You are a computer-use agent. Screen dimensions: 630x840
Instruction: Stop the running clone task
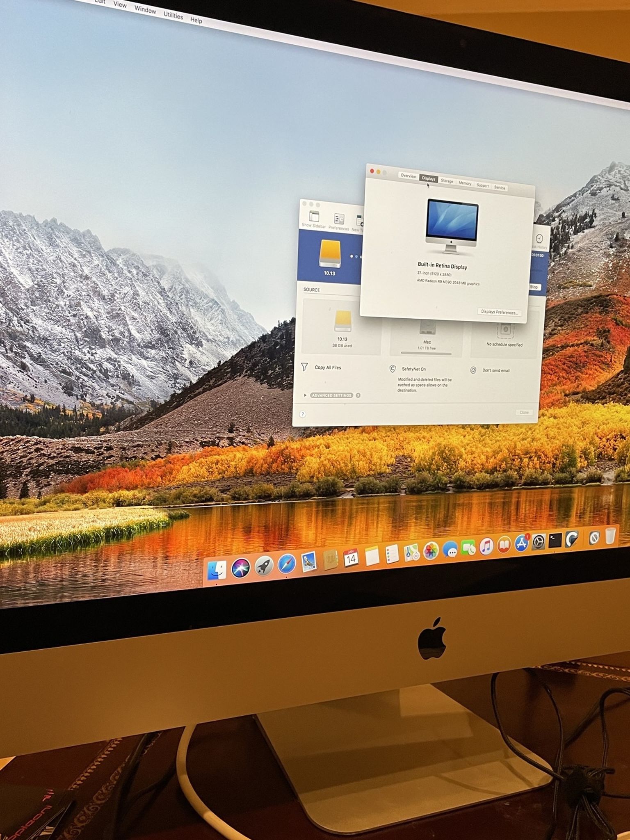pos(534,287)
